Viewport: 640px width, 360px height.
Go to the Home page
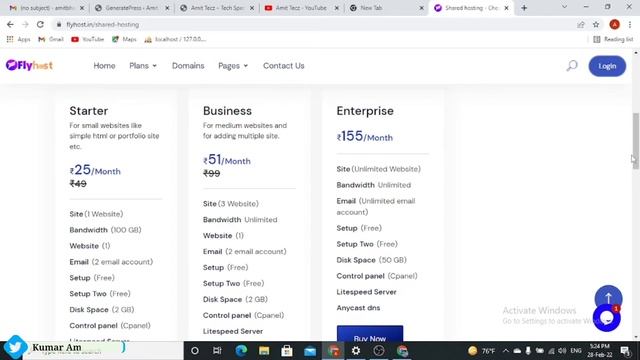[104, 66]
